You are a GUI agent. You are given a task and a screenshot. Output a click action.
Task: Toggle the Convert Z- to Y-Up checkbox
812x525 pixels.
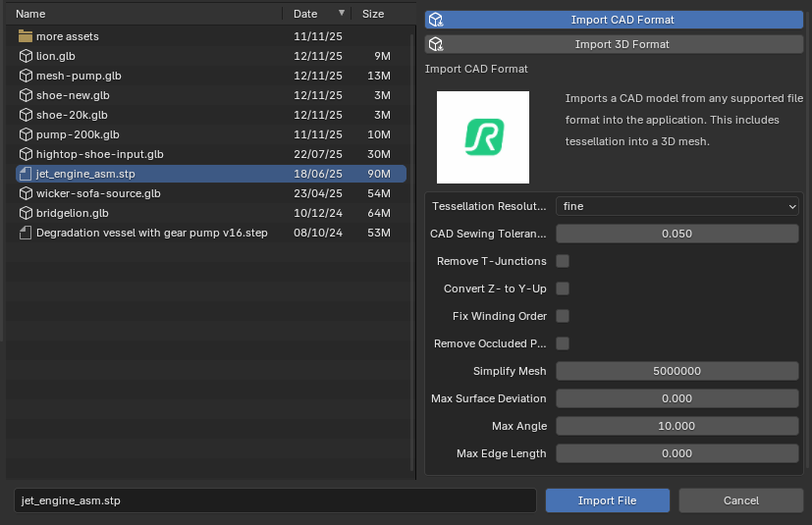pos(563,289)
